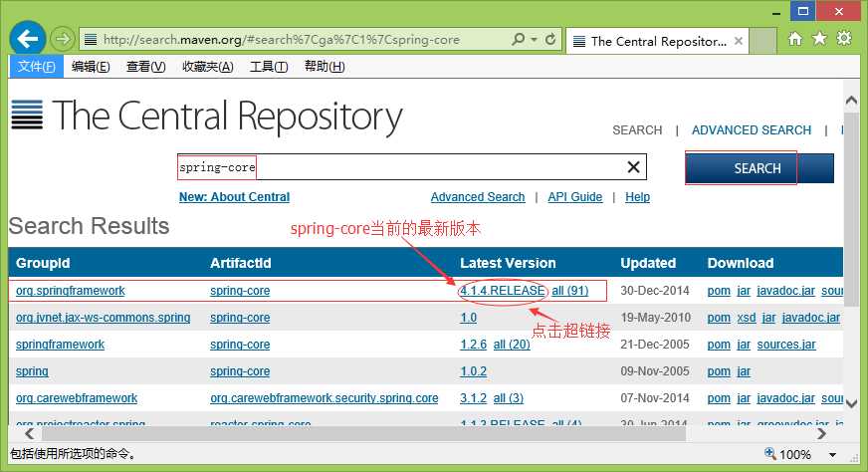This screenshot has height=472, width=868.
Task: Refresh the page with reload icon
Action: tap(550, 40)
